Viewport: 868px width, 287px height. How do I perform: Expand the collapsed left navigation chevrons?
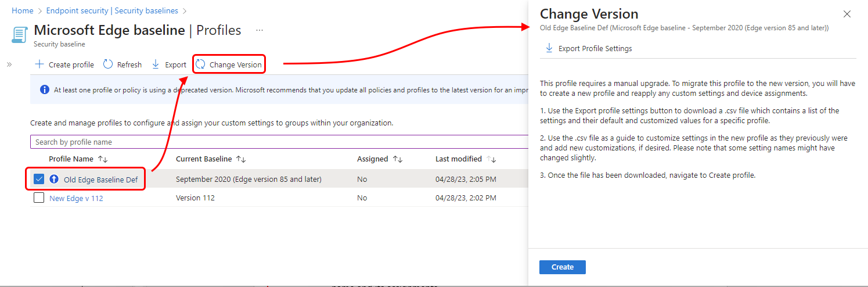click(9, 64)
